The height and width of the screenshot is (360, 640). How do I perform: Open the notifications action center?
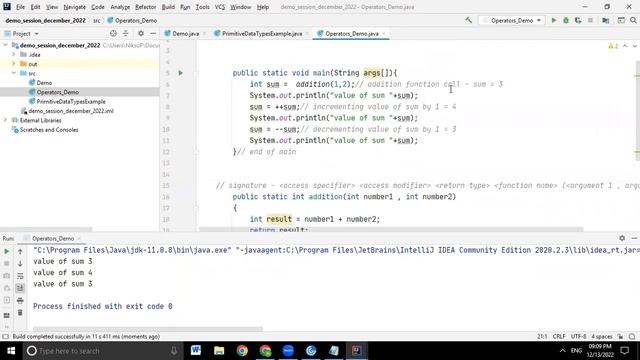click(x=624, y=351)
